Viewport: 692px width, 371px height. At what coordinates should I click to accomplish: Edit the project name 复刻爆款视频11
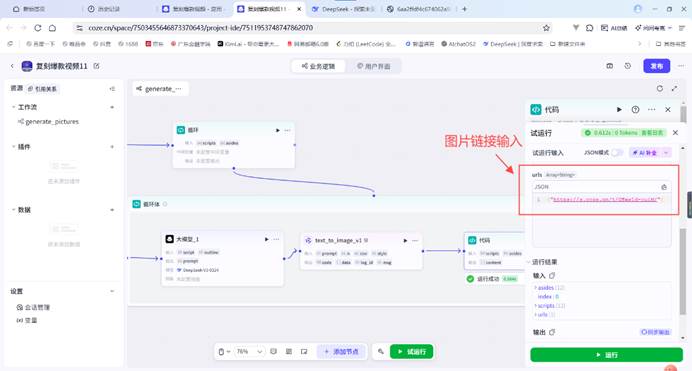coord(96,66)
